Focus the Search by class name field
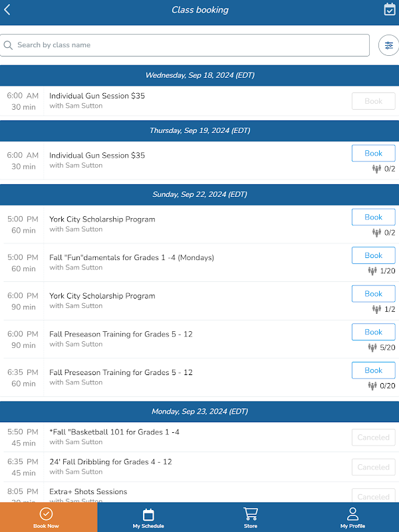The image size is (399, 532). (185, 45)
